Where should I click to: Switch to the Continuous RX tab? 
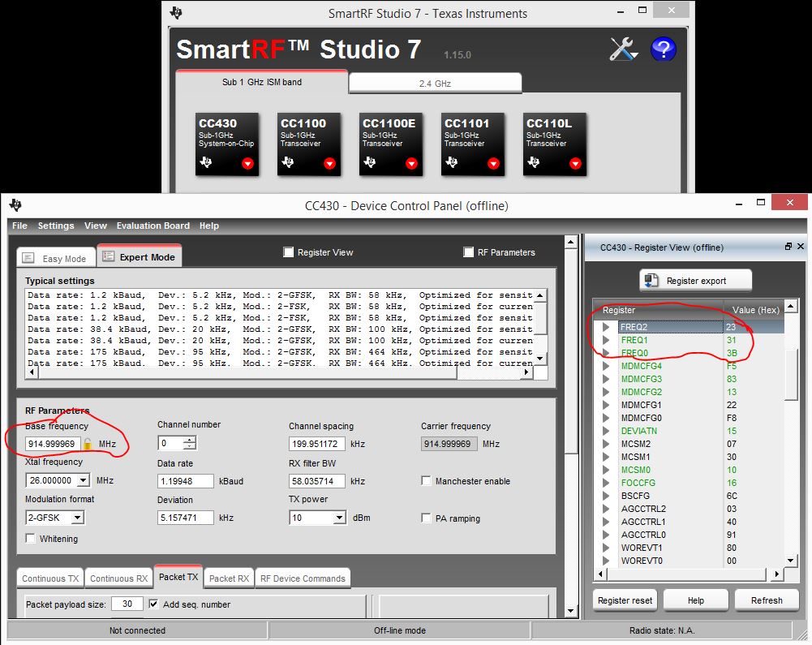tap(118, 578)
